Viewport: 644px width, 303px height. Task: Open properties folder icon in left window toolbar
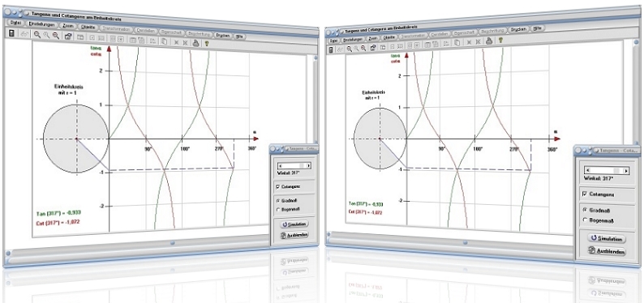pyautogui.click(x=68, y=36)
